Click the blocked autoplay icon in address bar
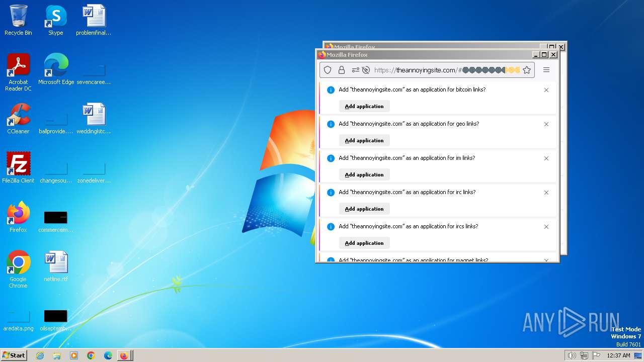This screenshot has width=644, height=362. coord(366,70)
